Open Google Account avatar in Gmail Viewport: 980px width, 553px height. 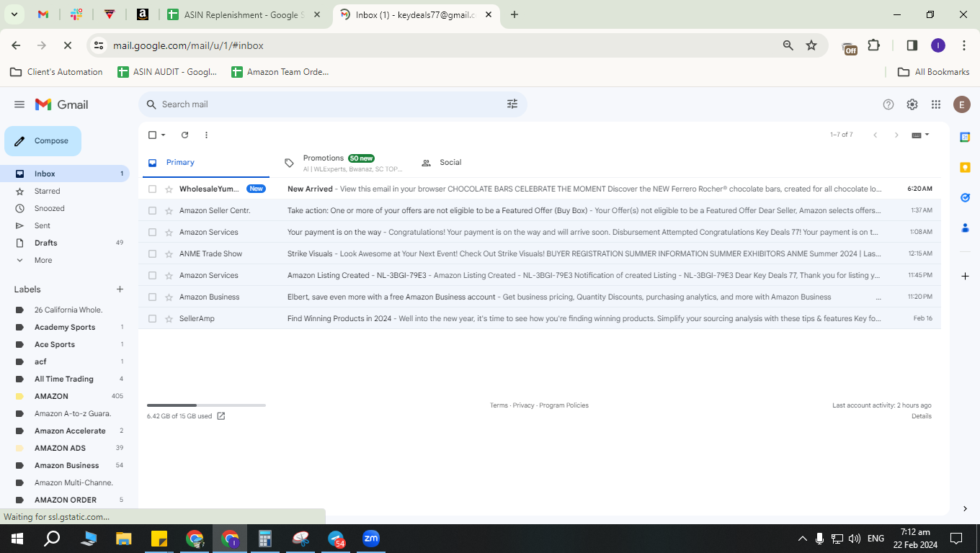[x=962, y=104]
